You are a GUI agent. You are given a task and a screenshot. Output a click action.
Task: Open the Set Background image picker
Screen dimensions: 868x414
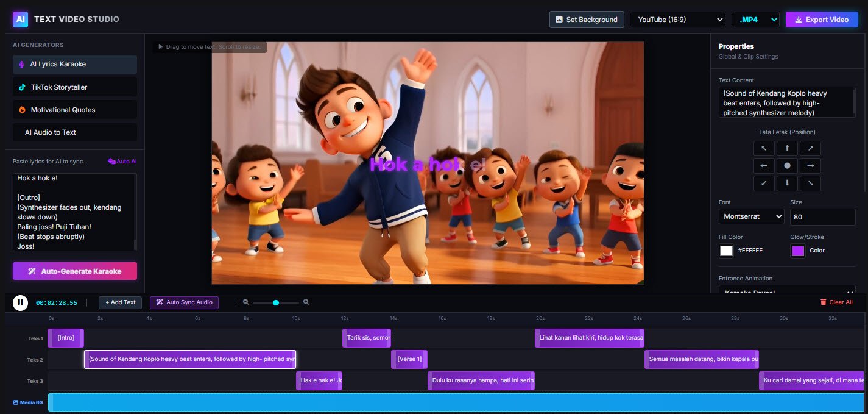(587, 20)
